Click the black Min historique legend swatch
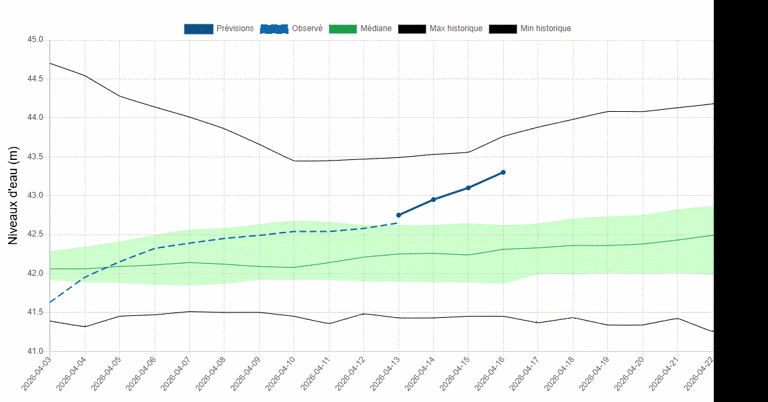 [x=502, y=29]
